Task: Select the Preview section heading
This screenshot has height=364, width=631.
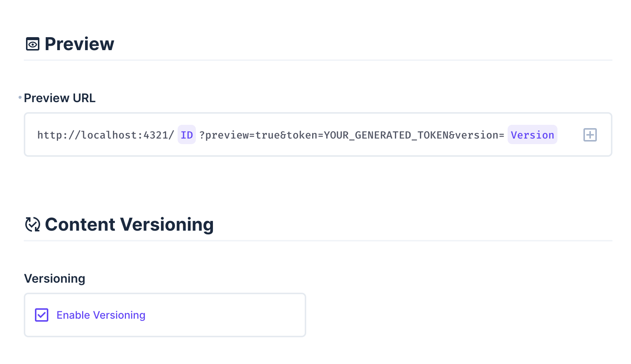Action: click(79, 43)
